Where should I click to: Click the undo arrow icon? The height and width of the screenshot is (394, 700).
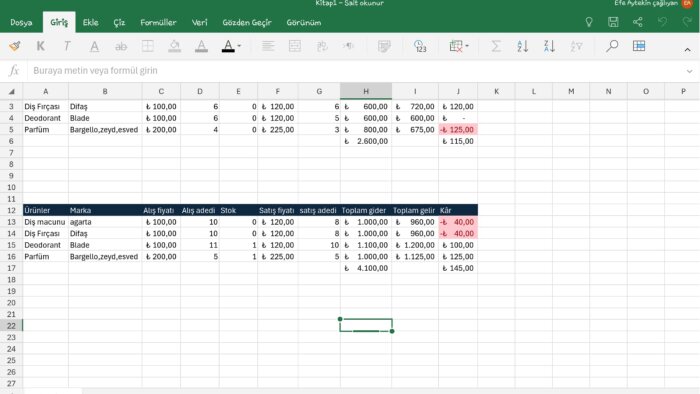662,22
